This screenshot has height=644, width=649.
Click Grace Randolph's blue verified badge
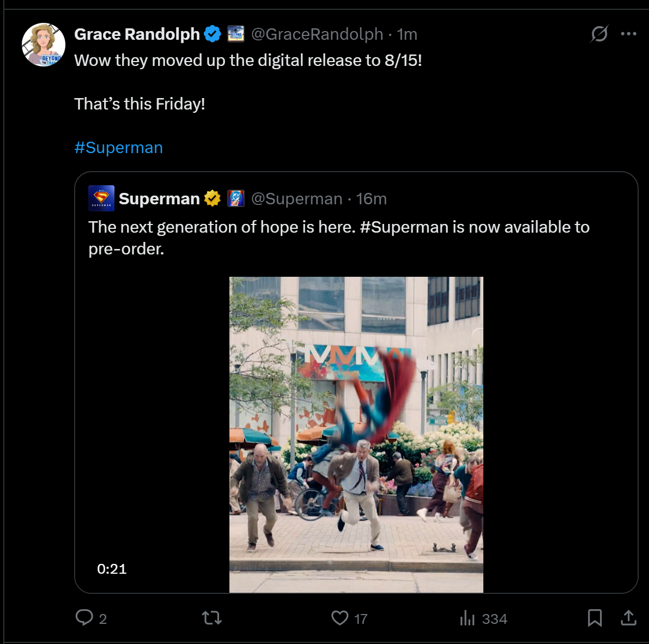click(213, 34)
